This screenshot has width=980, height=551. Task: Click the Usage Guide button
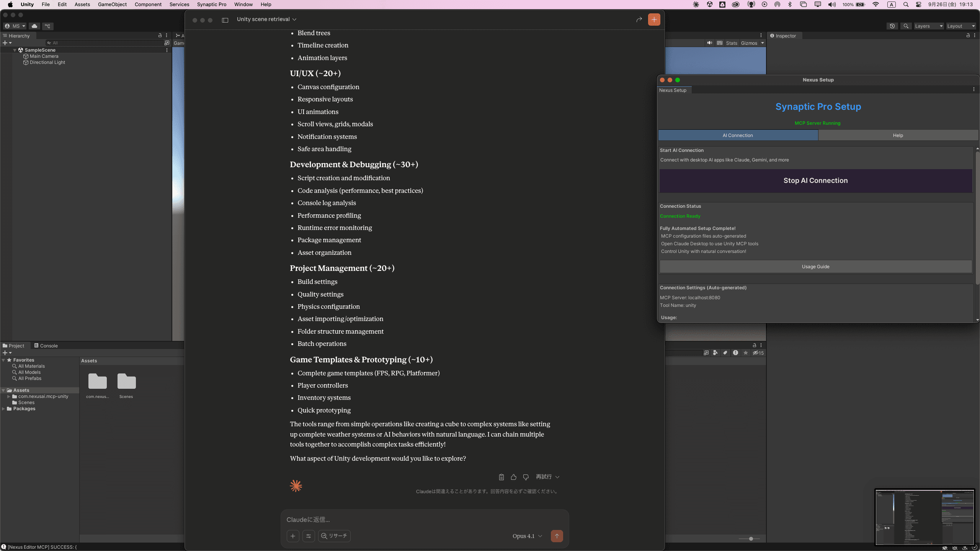[815, 267]
